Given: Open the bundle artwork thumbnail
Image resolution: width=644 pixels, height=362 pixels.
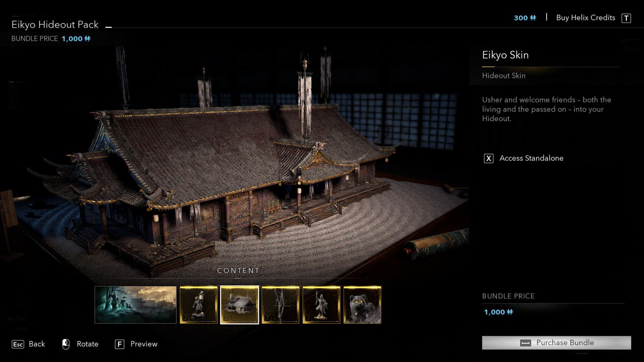Looking at the screenshot, I should [x=136, y=305].
